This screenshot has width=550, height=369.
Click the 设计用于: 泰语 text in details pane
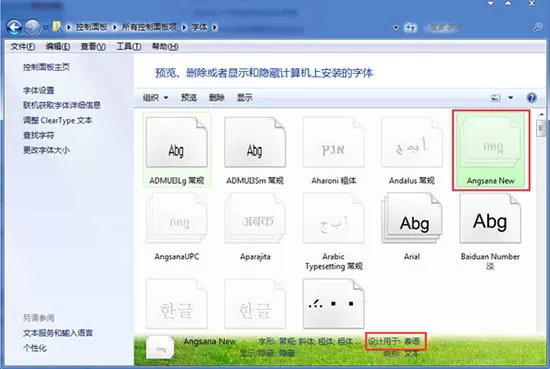click(394, 341)
